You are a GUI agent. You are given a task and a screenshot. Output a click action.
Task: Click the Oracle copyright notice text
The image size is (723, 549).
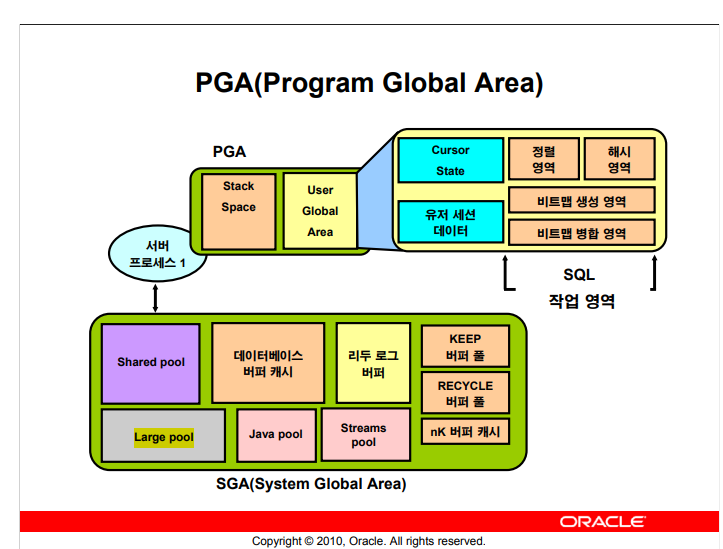click(369, 541)
